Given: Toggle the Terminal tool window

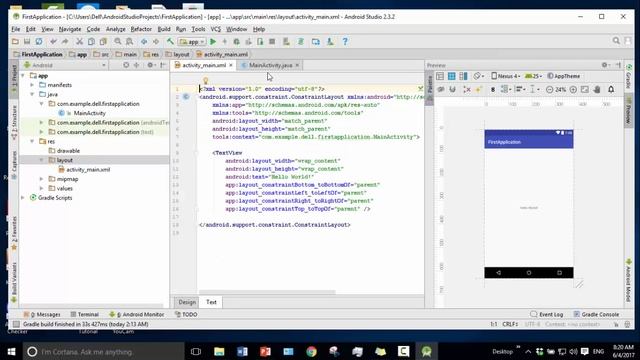Looking at the screenshot, I should pos(84,314).
